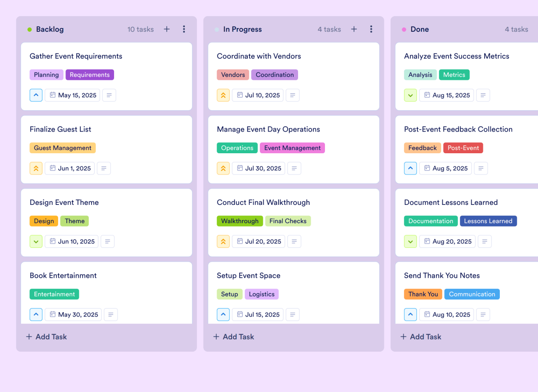Open the description icon on Coordinate with Vendors
The width and height of the screenshot is (538, 392).
[x=292, y=95]
